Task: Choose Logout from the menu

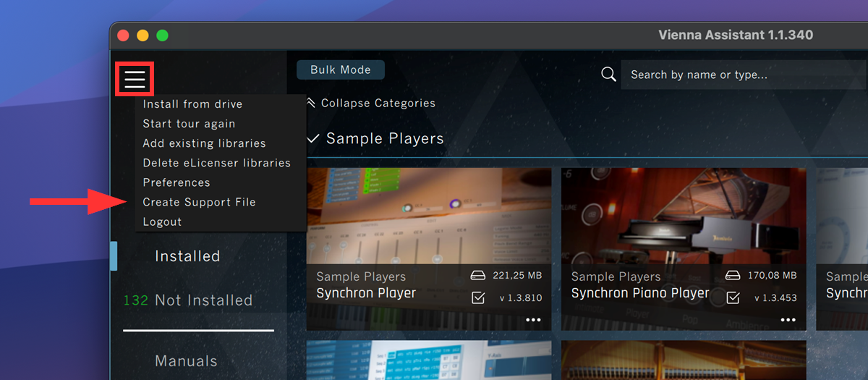Action: coord(162,221)
